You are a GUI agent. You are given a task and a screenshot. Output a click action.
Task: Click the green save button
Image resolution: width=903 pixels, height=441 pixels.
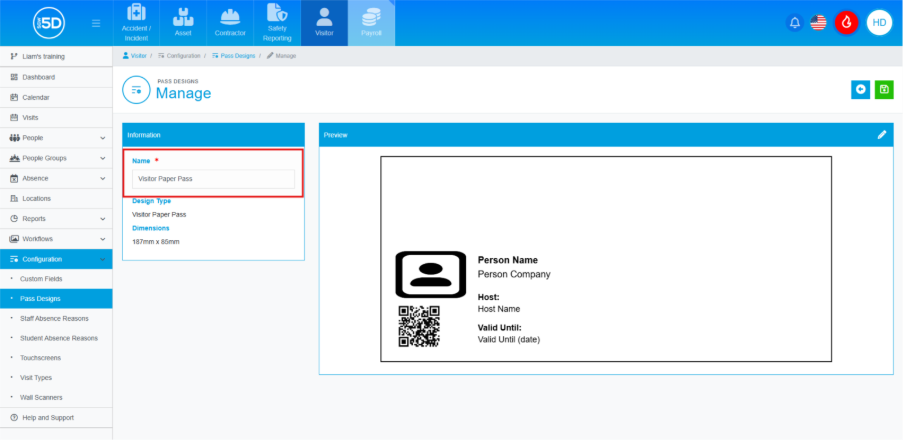(x=884, y=90)
